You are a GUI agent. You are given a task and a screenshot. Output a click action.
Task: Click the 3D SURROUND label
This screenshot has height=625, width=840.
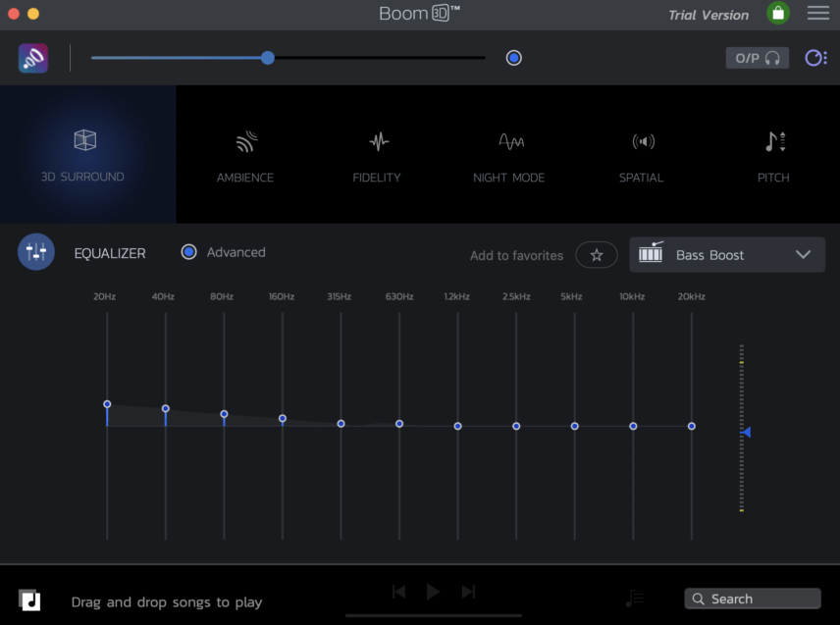coord(82,177)
